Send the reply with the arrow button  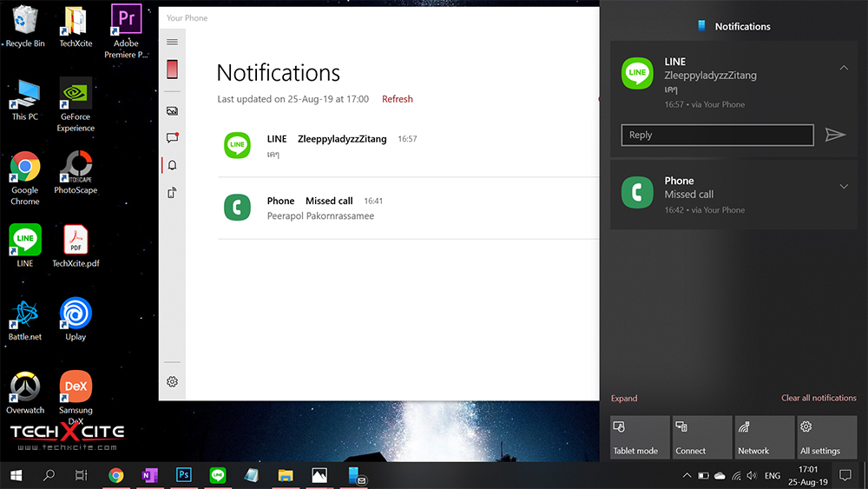point(835,135)
